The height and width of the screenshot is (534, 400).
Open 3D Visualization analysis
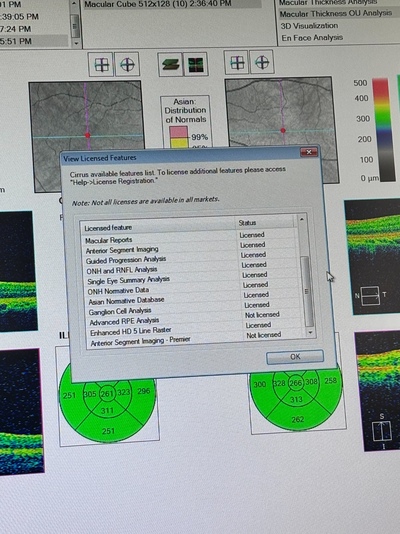[309, 26]
